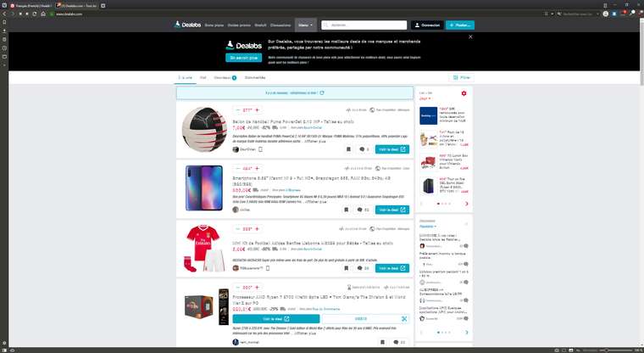The height and width of the screenshot is (353, 644).
Task: Open the Ballon de Handball Puma deal title
Action: point(293,121)
